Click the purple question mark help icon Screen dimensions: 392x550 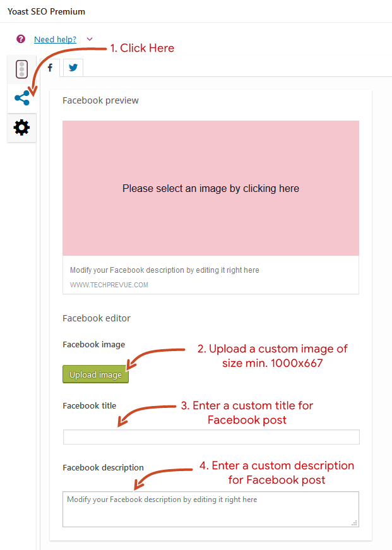coord(21,39)
